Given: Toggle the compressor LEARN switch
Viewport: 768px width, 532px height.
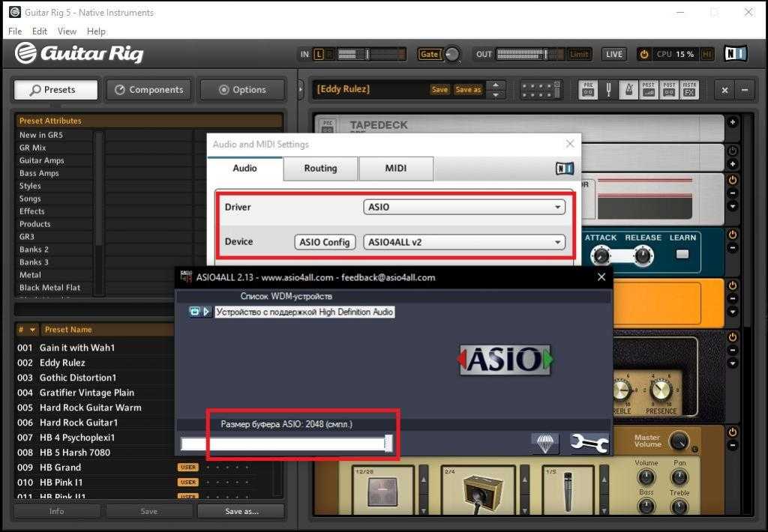Looking at the screenshot, I should [x=682, y=254].
